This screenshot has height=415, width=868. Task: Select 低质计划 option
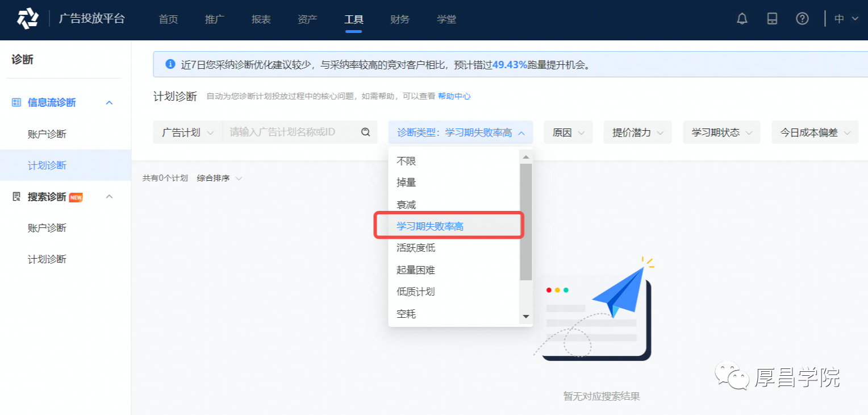454,292
